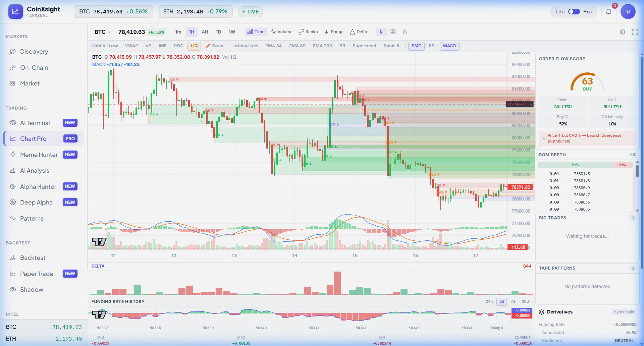Toggle the MACD indicator

pyautogui.click(x=449, y=46)
